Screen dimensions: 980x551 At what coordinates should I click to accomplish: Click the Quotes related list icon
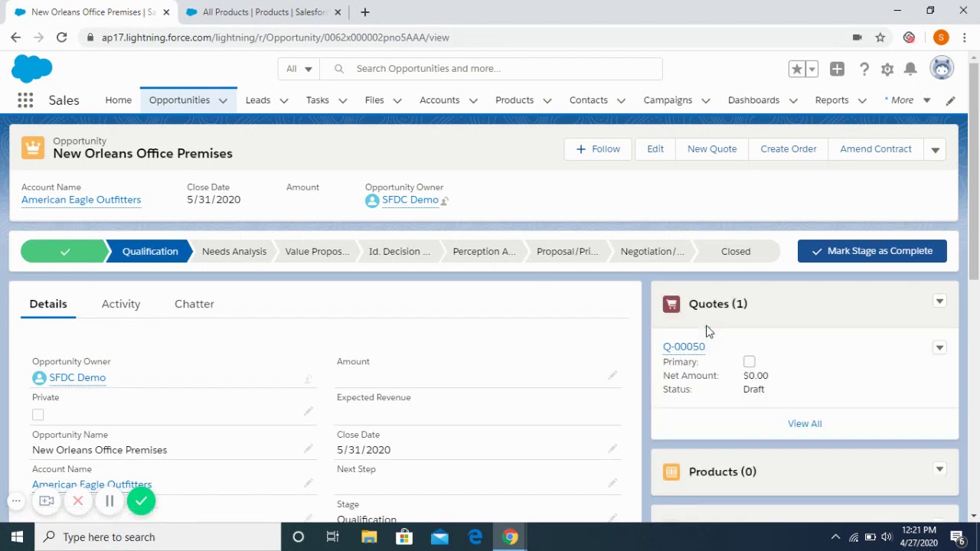click(671, 304)
